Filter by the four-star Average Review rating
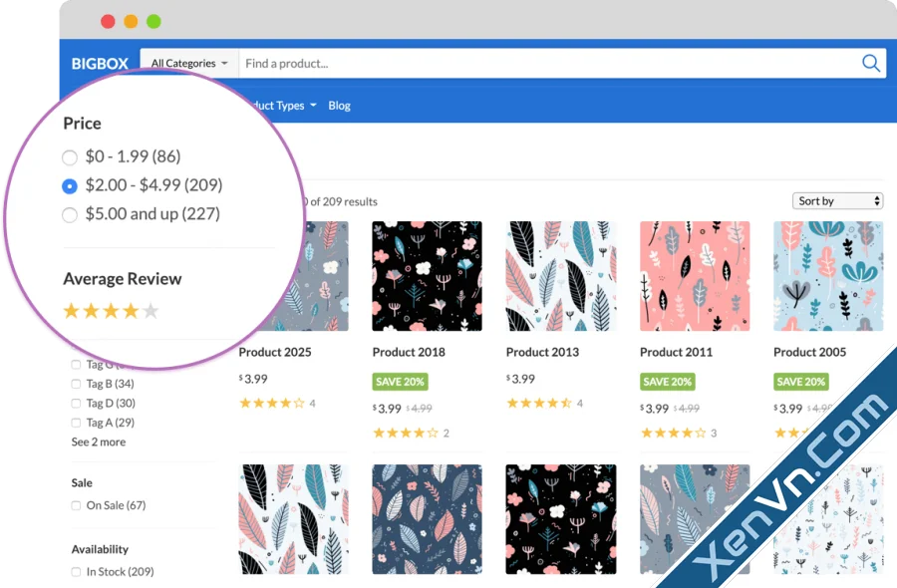The width and height of the screenshot is (897, 588). click(x=111, y=311)
